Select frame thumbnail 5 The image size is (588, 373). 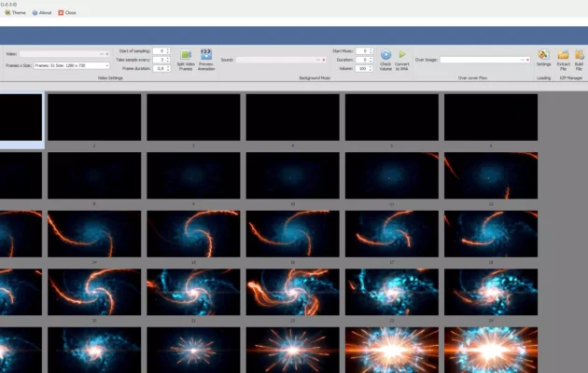click(392, 117)
